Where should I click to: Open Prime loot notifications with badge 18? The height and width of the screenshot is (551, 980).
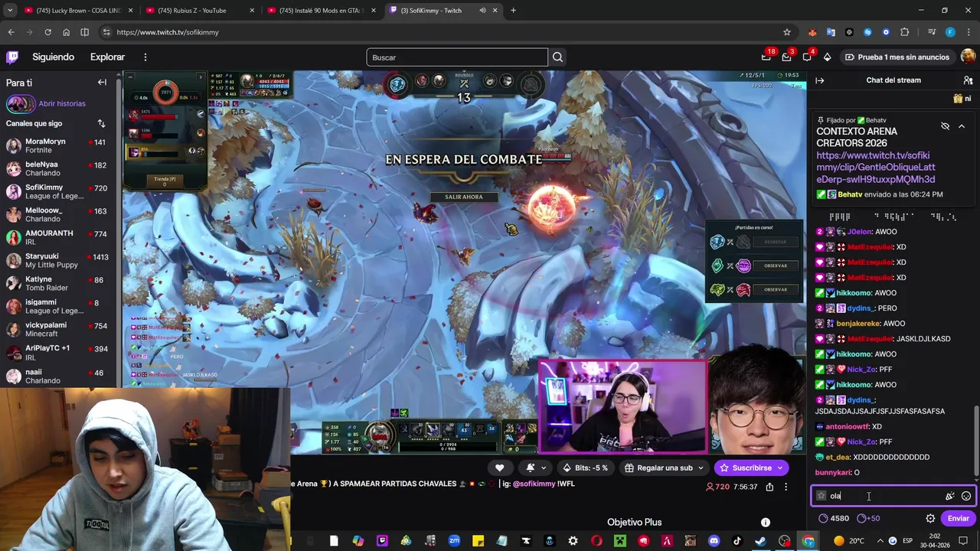766,57
